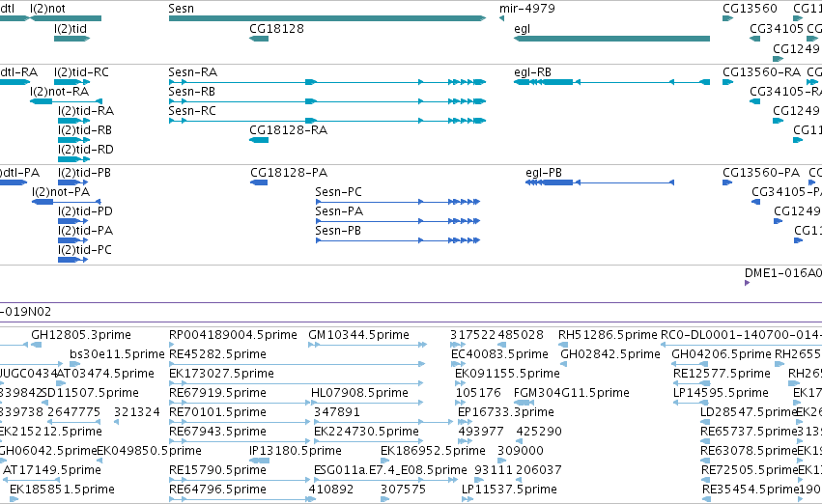Click the RH51286.5prime EST label
Image resolution: width=822 pixels, height=504 pixels.
click(608, 335)
